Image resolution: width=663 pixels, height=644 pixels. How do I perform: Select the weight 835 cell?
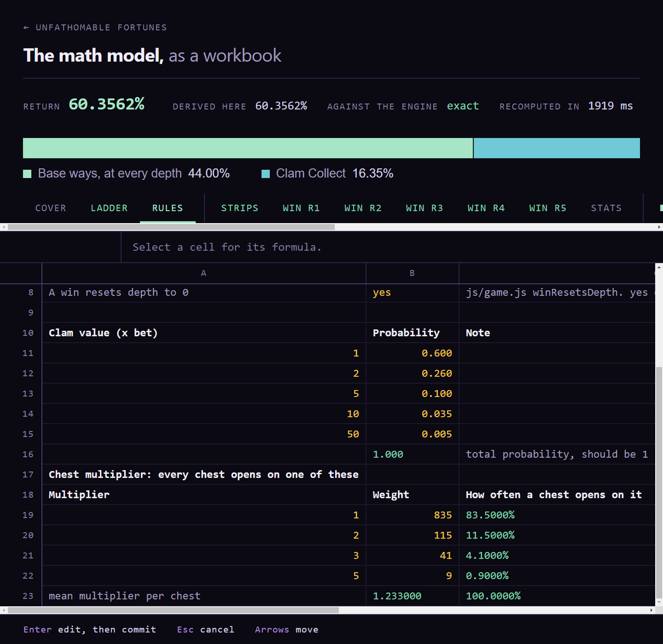tap(412, 515)
